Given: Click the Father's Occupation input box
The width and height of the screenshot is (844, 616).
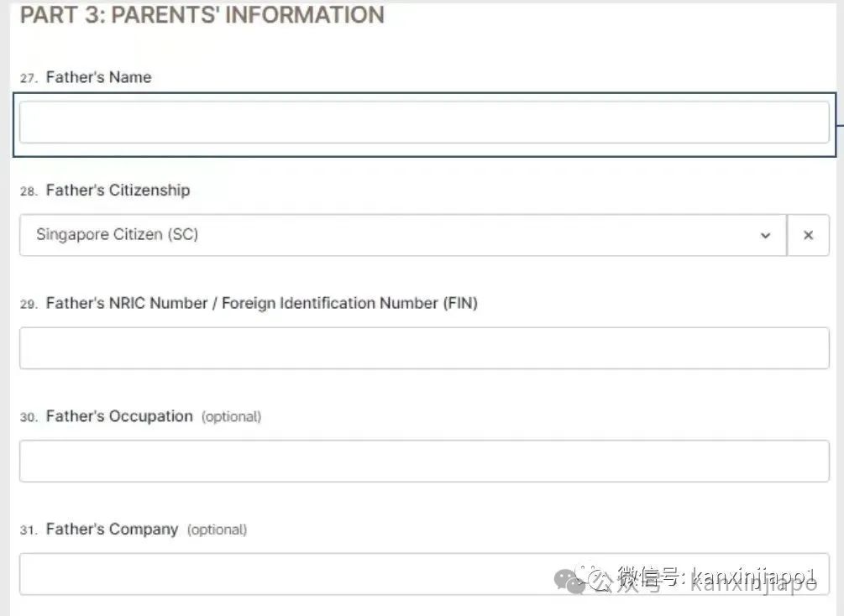Looking at the screenshot, I should [x=424, y=461].
